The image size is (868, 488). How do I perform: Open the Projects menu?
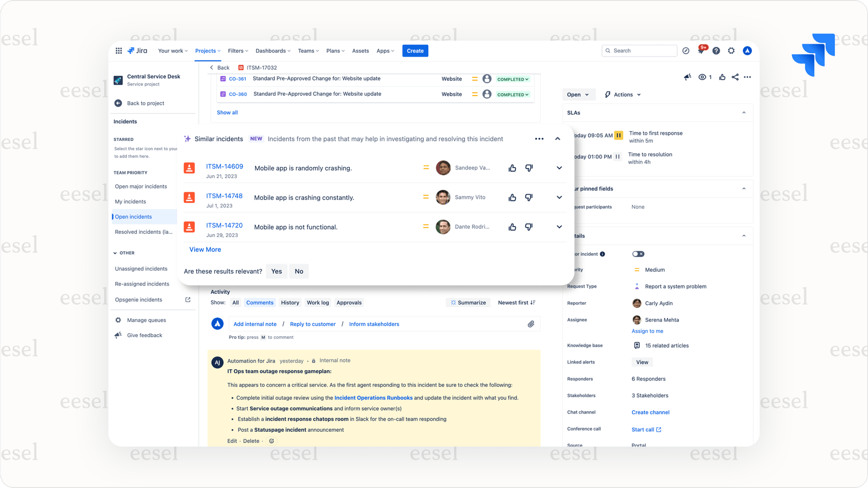207,51
